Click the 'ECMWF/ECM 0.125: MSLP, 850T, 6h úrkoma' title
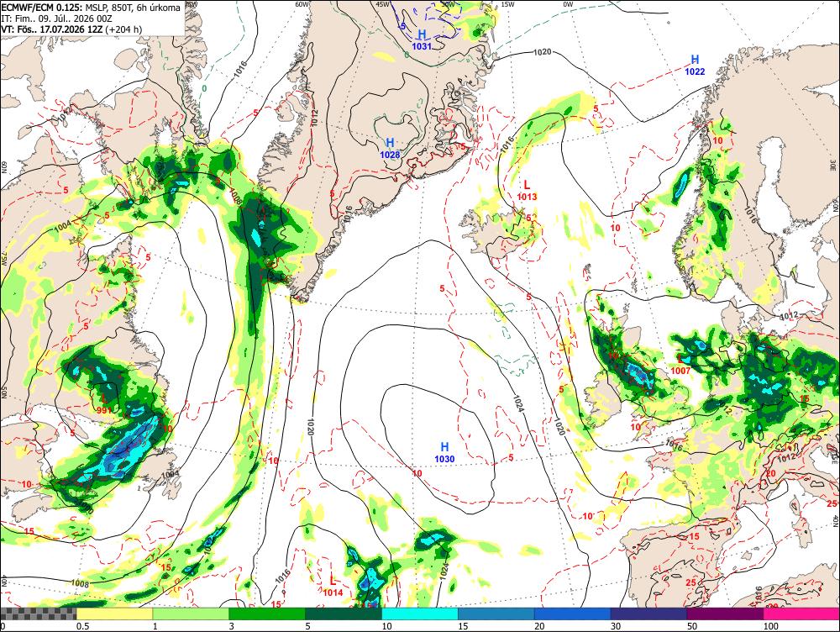 [x=91, y=8]
